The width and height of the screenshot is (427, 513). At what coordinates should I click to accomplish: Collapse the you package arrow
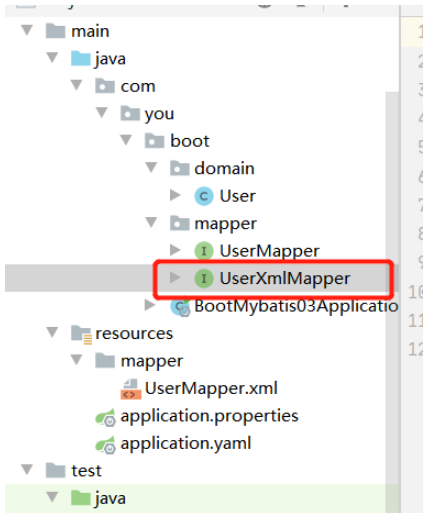tap(102, 113)
